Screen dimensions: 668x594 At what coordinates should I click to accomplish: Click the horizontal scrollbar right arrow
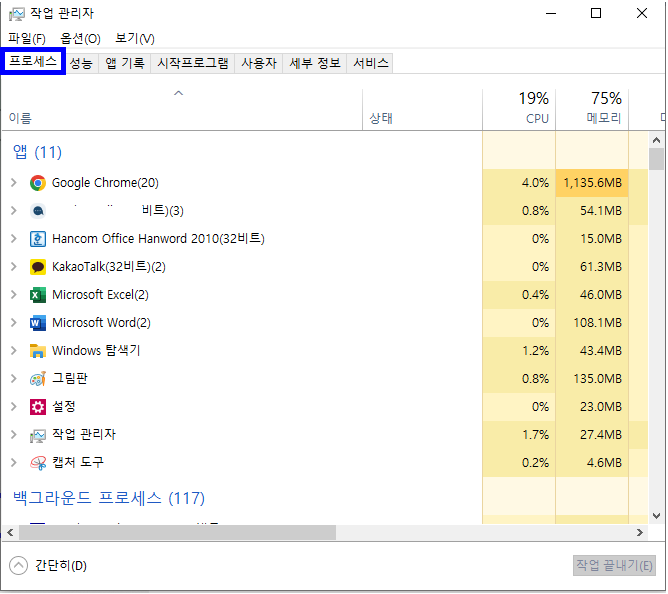click(x=639, y=533)
